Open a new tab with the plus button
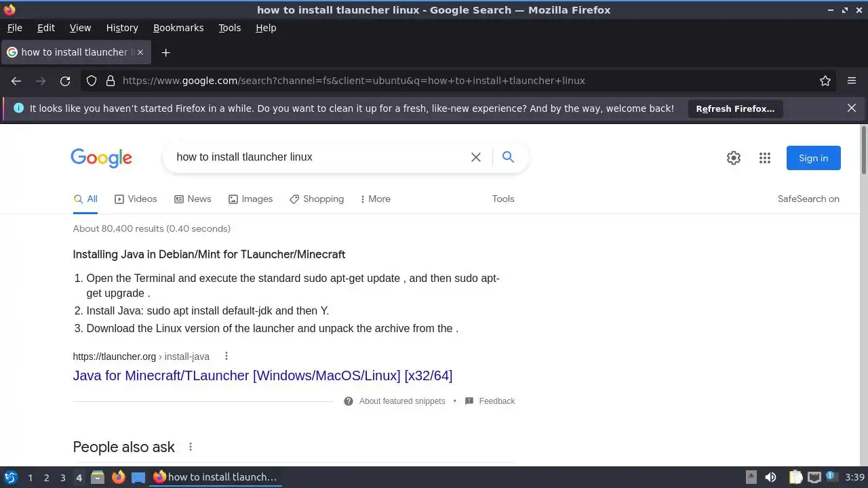868x488 pixels. (165, 52)
